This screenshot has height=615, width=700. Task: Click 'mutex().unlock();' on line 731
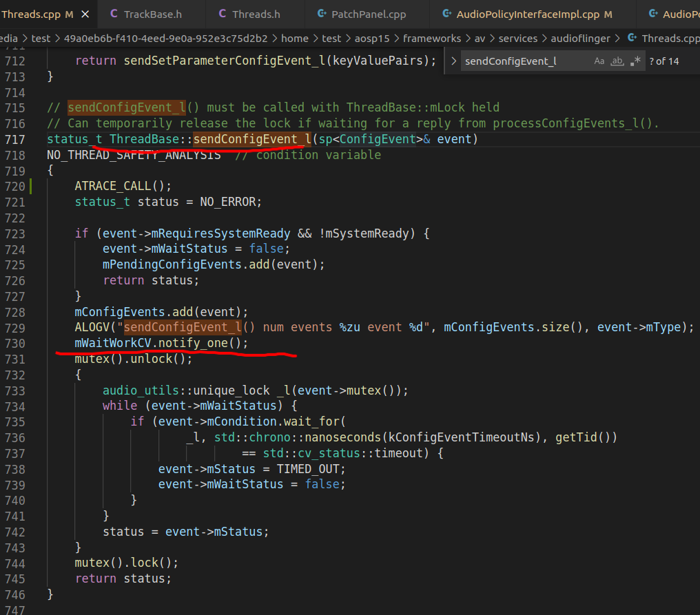pyautogui.click(x=134, y=359)
